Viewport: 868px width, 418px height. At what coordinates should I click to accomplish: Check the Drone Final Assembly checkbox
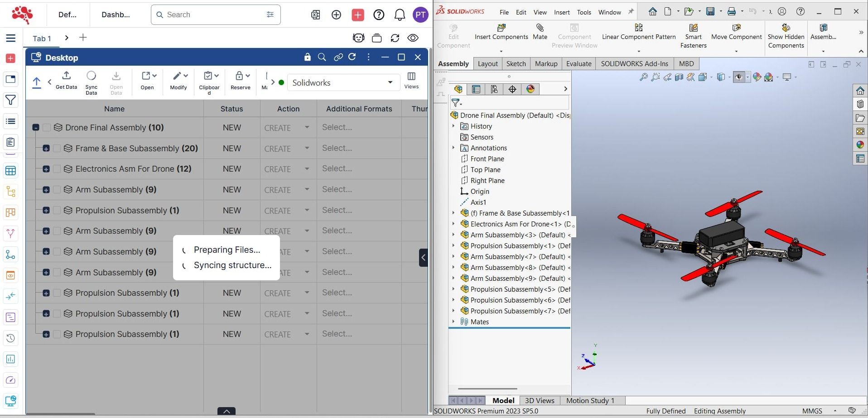coord(47,128)
